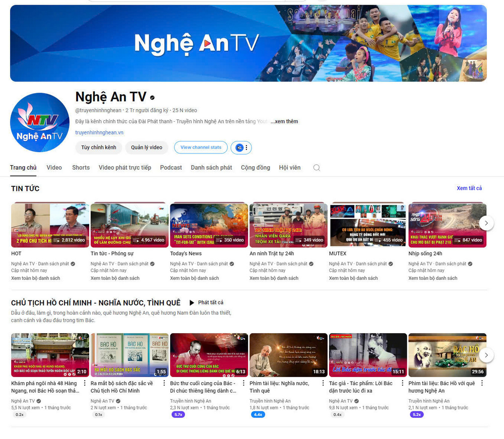Open the truyenhinhnghean.vn website link

pyautogui.click(x=99, y=132)
